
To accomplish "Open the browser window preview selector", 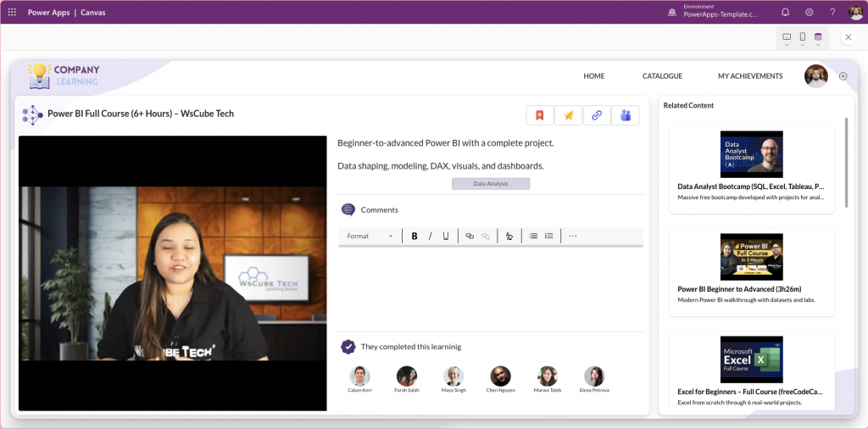I will point(818,37).
